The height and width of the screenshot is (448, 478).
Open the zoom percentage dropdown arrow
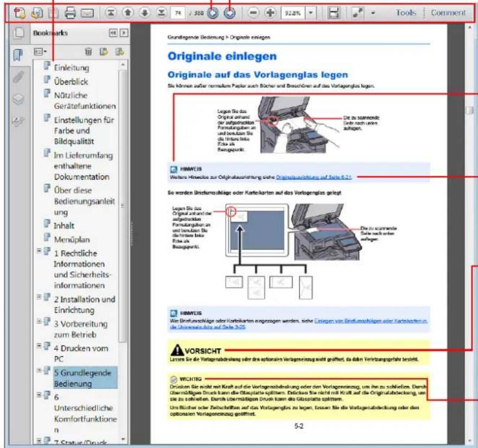(x=311, y=13)
